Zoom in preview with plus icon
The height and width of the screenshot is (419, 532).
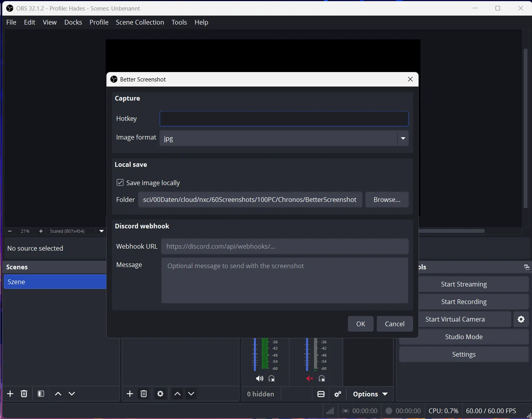pyautogui.click(x=41, y=231)
